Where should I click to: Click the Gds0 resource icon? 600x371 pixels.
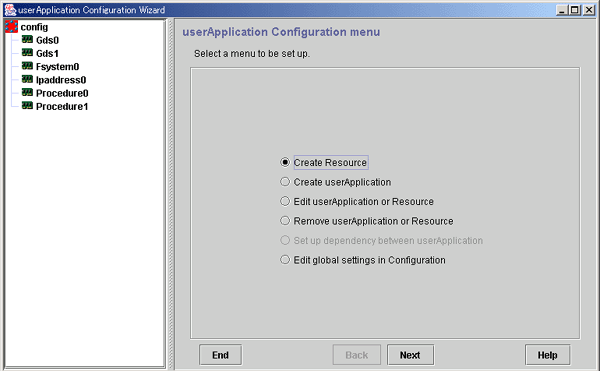27,39
